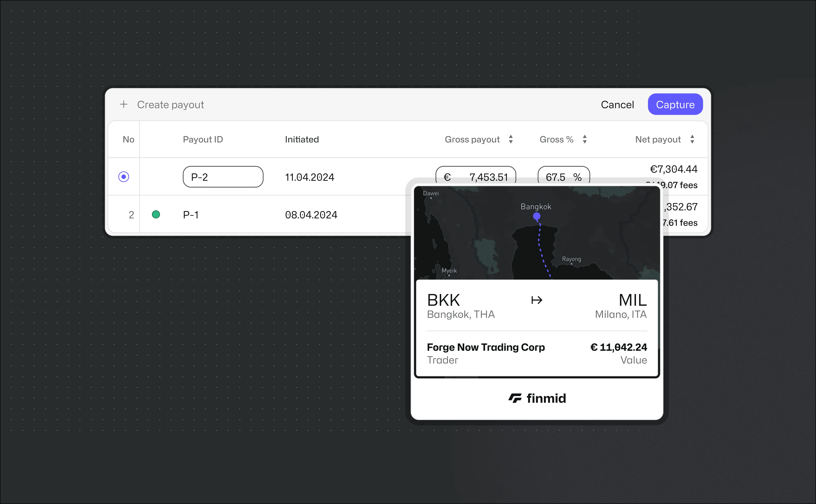Click the BKK origin code
The height and width of the screenshot is (504, 816).
point(443,300)
